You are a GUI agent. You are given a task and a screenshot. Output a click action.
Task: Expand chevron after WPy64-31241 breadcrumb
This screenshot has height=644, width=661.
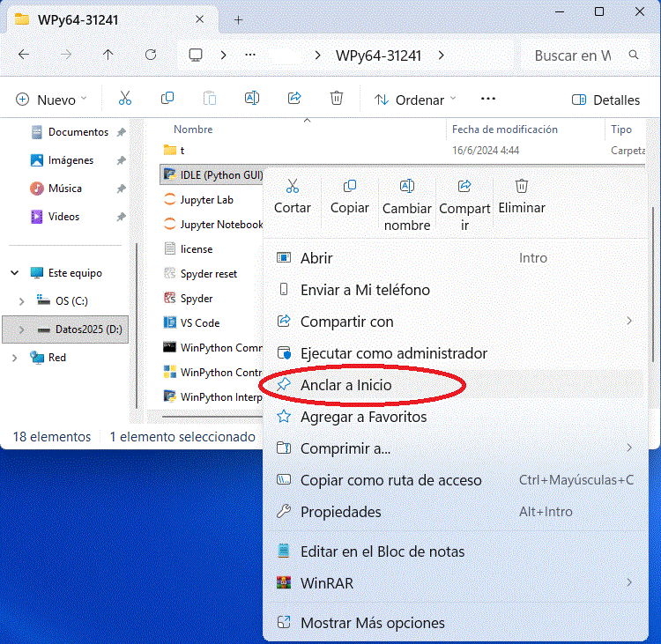pos(441,55)
